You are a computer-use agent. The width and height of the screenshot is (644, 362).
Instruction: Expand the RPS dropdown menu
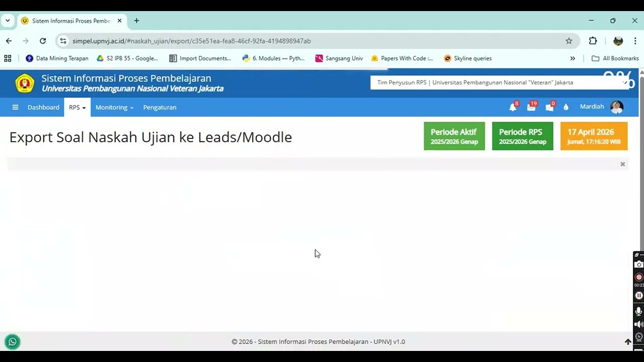(77, 107)
